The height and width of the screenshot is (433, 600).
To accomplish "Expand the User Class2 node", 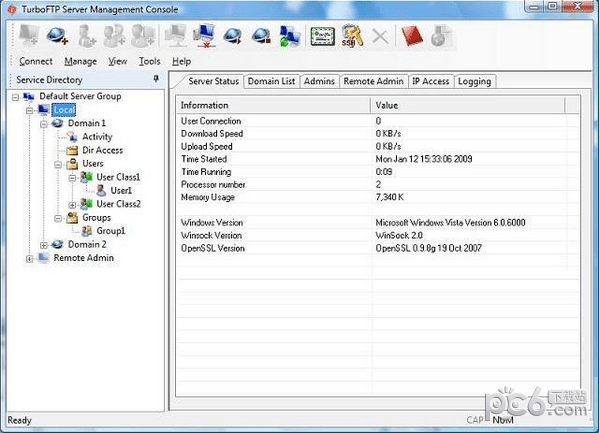I will tap(72, 205).
